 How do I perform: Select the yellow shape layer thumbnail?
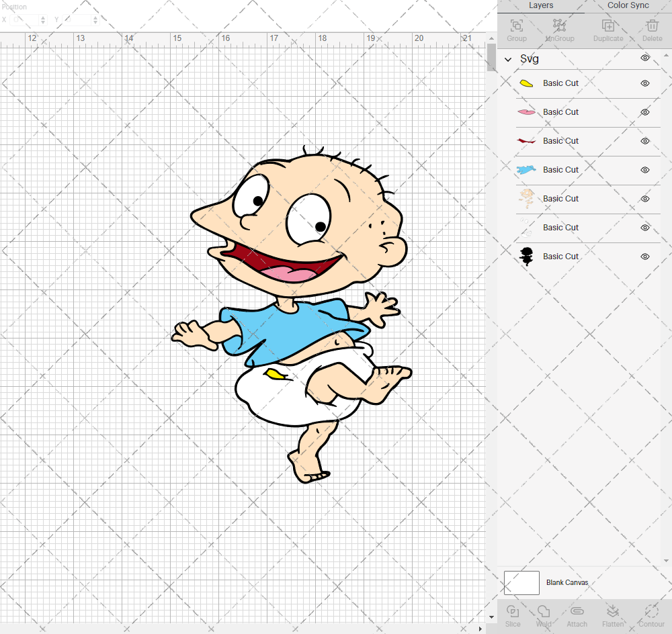[526, 83]
